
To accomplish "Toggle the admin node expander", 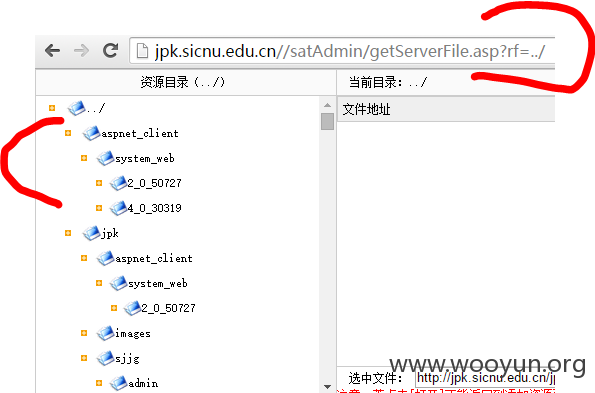I will [x=99, y=383].
